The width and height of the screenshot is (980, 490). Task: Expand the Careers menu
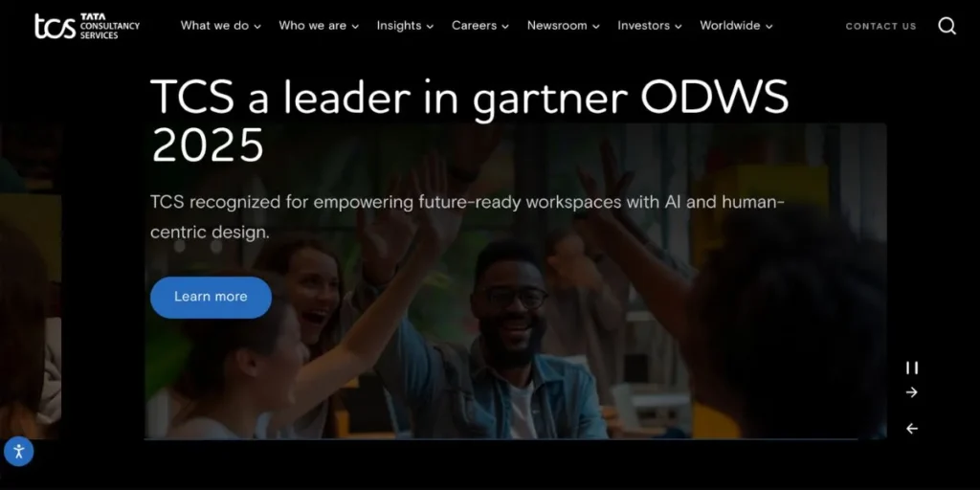[x=480, y=26]
